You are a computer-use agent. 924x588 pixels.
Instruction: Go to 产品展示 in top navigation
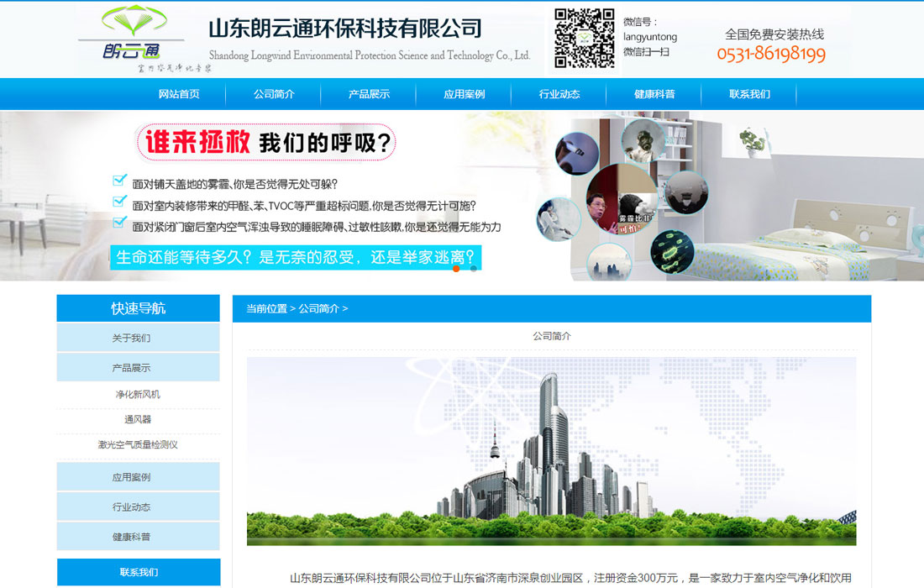click(x=369, y=94)
